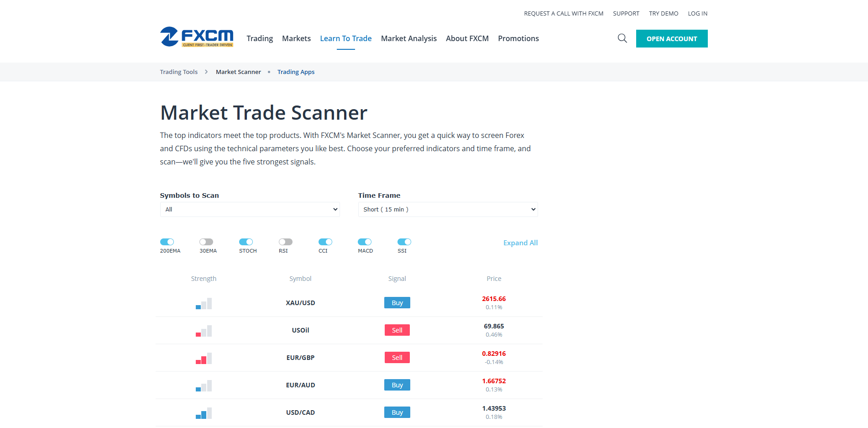Screen dimensions: 868x428
Task: Click the Strength column header
Action: coord(204,279)
